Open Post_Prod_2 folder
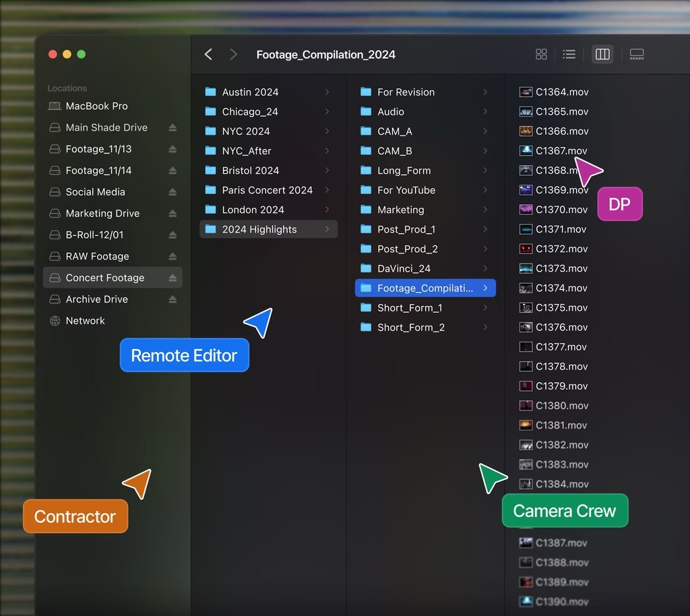 (x=425, y=249)
